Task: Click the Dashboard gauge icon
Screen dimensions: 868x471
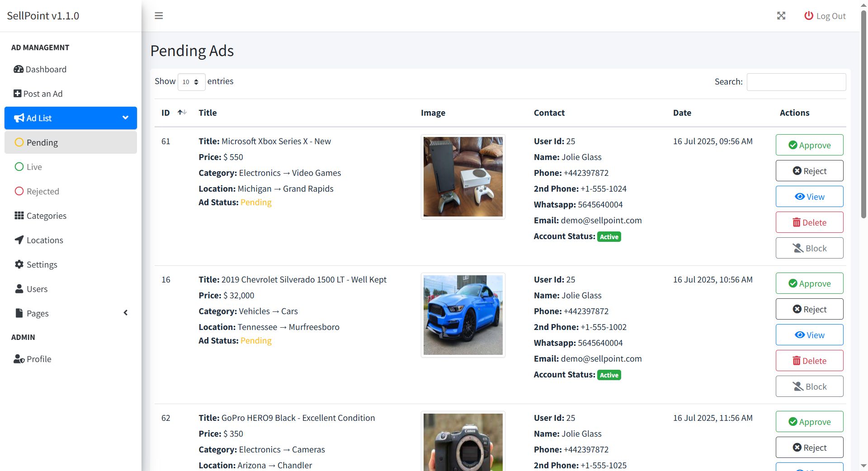Action: [19, 69]
